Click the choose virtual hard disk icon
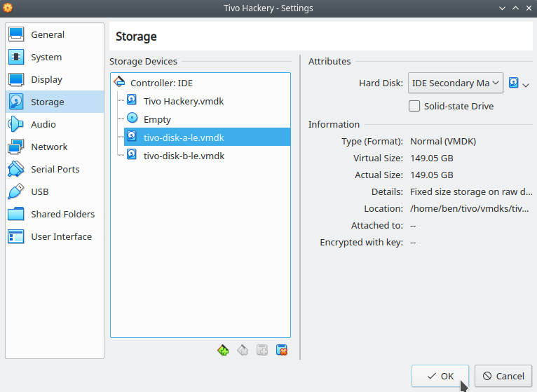The image size is (537, 392). 513,83
